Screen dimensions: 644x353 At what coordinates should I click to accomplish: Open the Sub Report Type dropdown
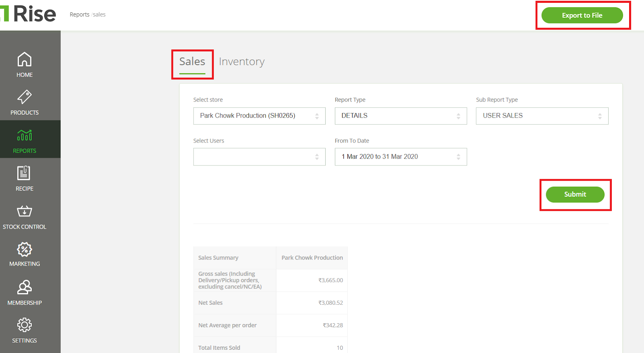(x=542, y=116)
